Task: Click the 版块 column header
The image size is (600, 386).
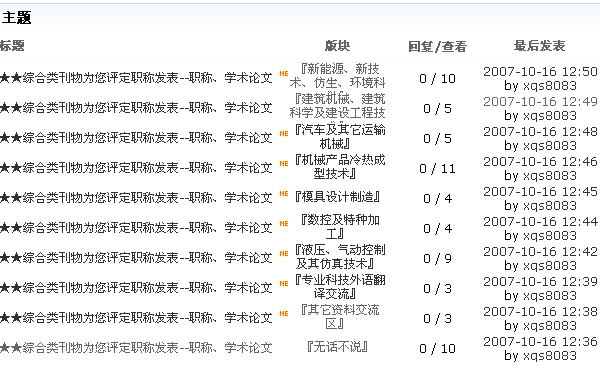Action: coord(338,46)
